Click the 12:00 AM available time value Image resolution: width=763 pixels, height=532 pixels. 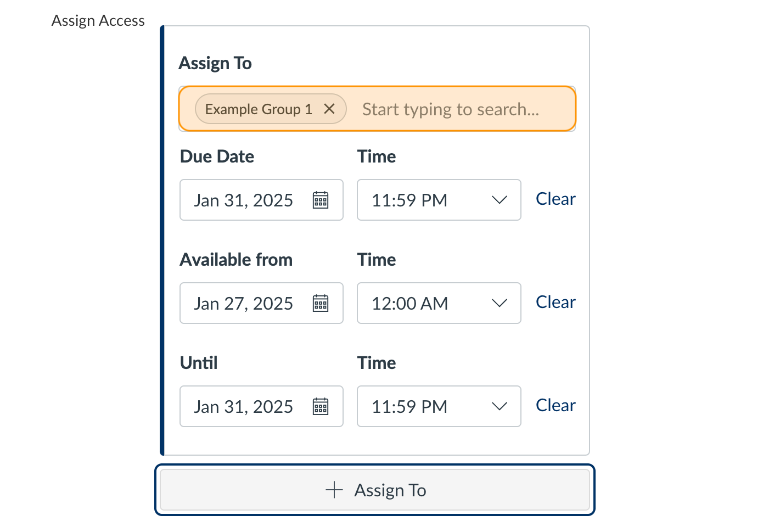[411, 303]
